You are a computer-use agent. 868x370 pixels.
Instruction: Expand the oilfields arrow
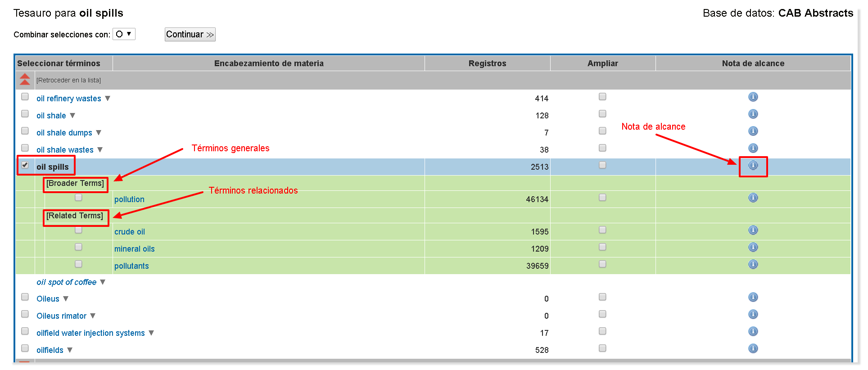click(70, 350)
